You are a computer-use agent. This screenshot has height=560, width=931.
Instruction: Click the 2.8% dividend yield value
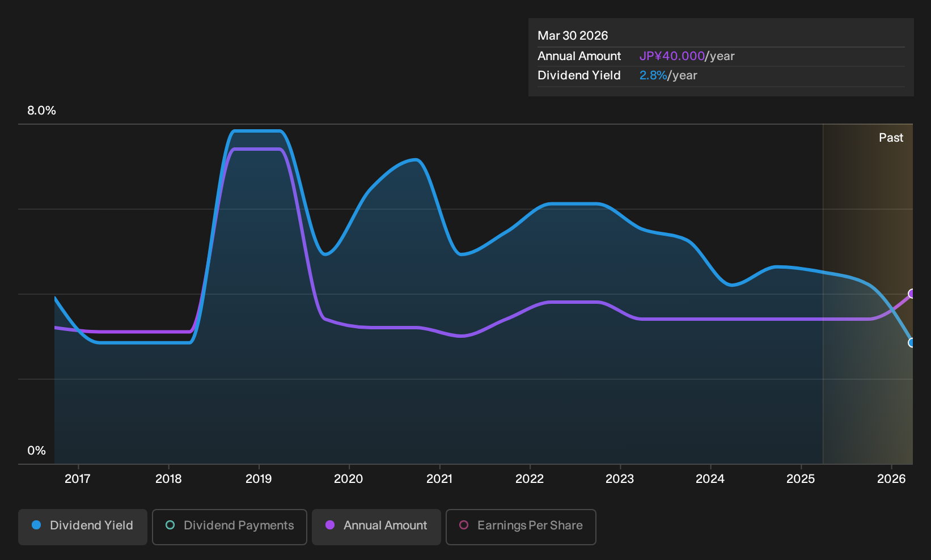pyautogui.click(x=653, y=75)
